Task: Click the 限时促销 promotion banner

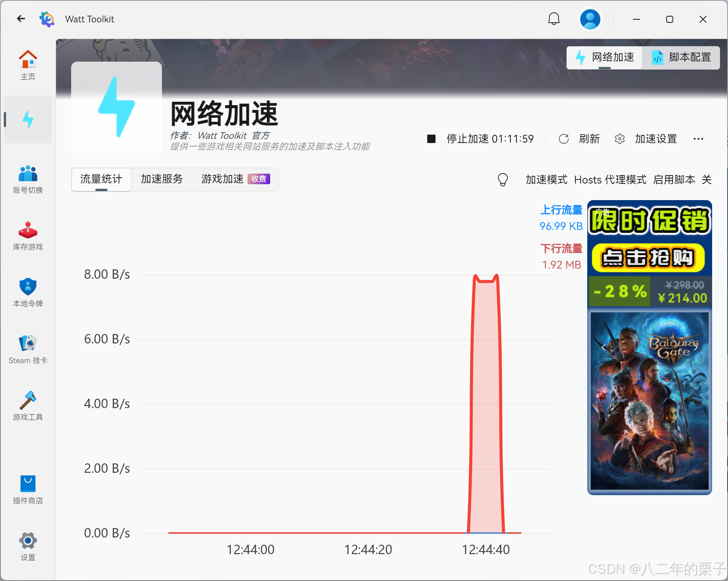Action: (x=649, y=221)
